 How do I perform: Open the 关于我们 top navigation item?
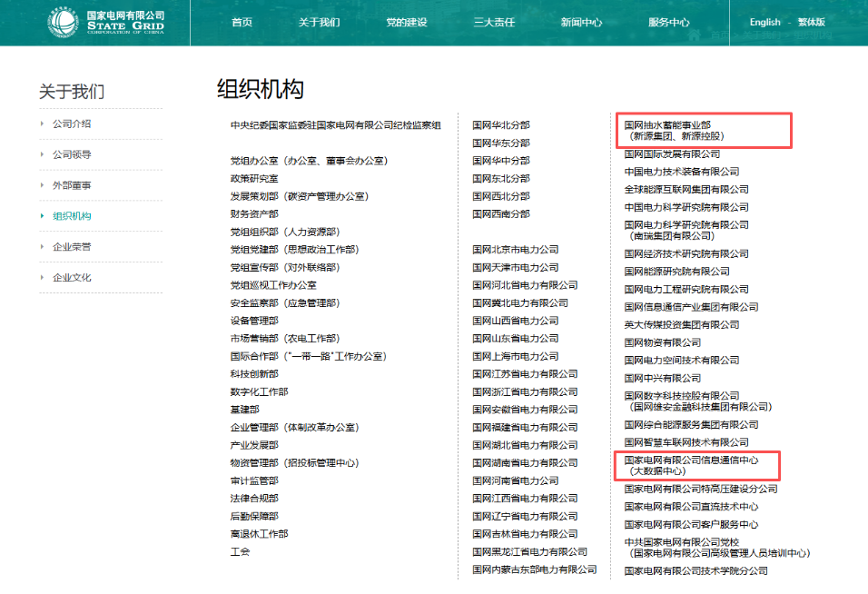[319, 23]
